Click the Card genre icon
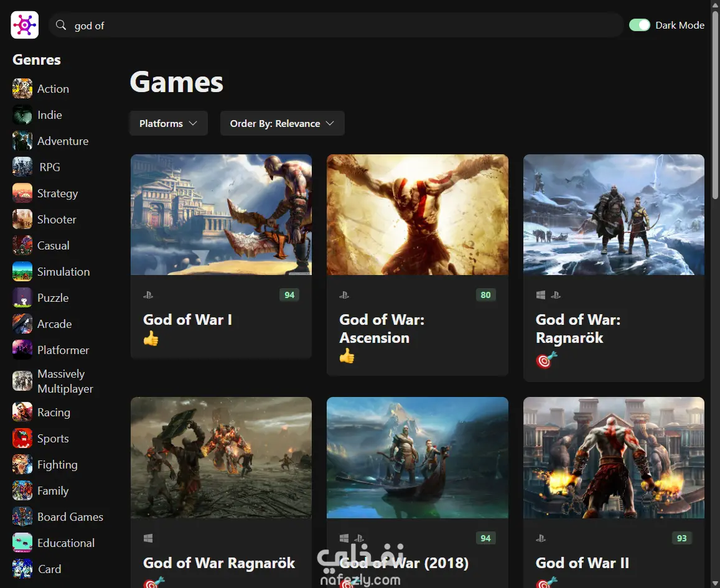 22,569
